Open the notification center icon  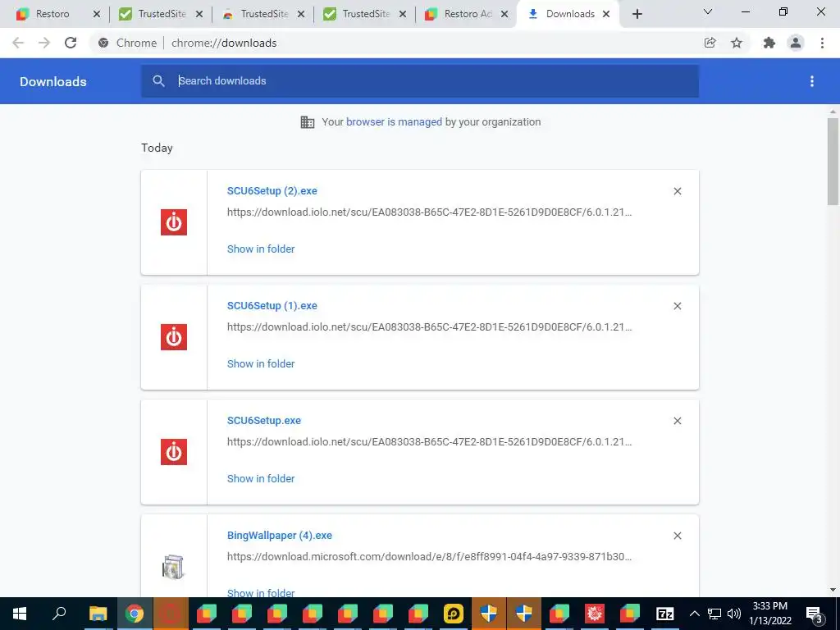pyautogui.click(x=814, y=614)
